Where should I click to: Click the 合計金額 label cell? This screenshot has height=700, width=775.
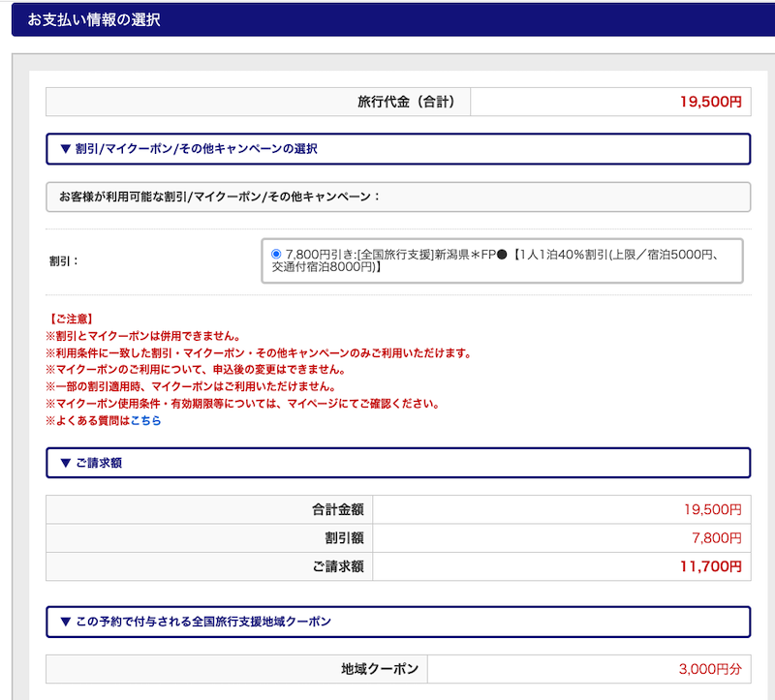click(x=209, y=509)
